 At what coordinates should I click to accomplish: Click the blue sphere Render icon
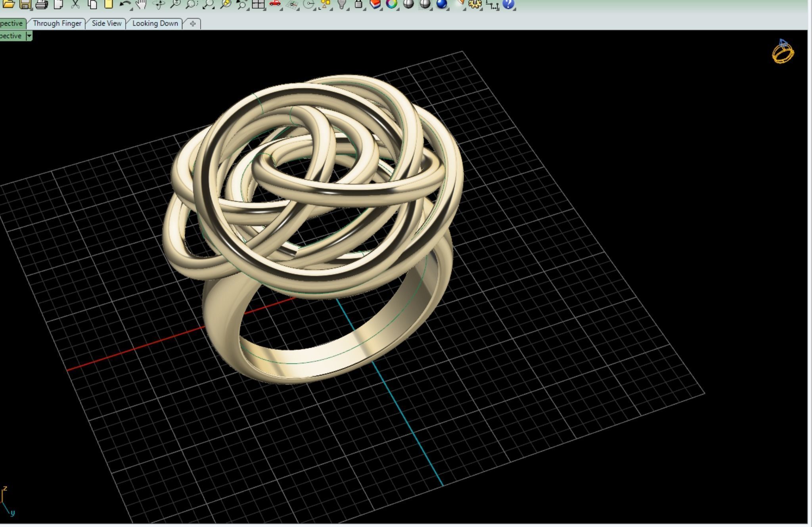coord(442,4)
